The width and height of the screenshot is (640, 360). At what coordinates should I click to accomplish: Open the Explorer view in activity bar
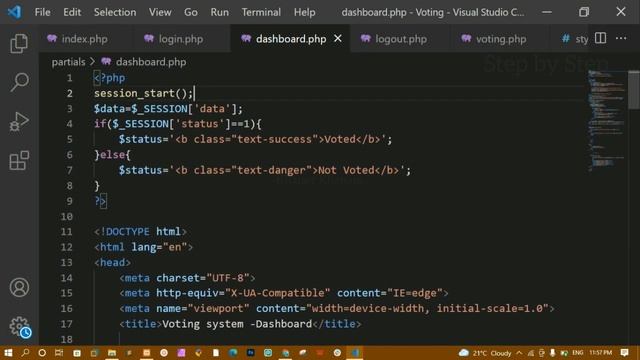tap(19, 43)
